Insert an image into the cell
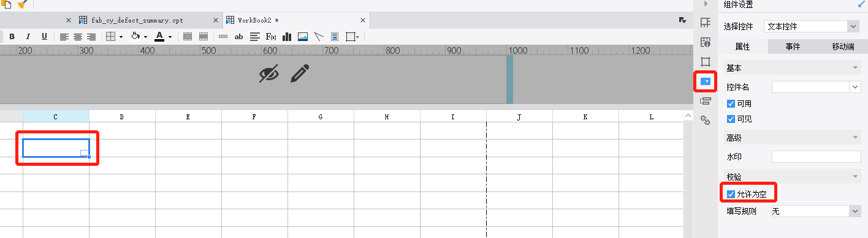This screenshot has width=868, height=238. 302,37
